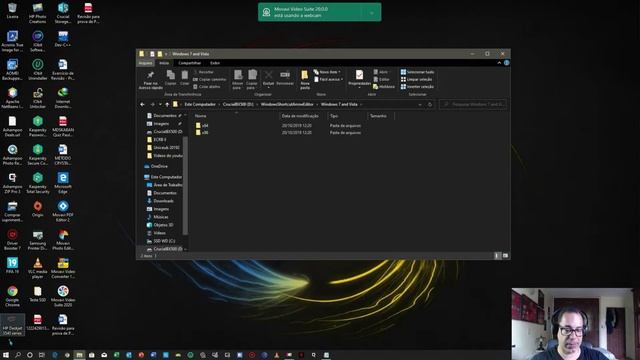Click the Colar (paste) ribbon button

[x=184, y=78]
